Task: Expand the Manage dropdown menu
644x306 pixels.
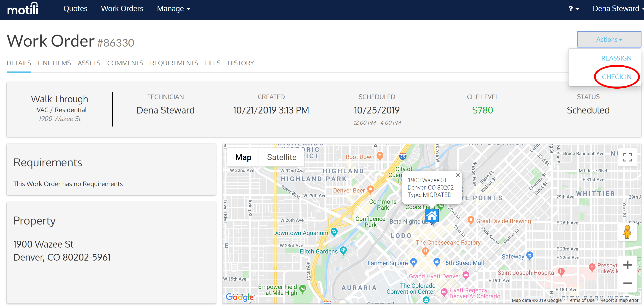Action: click(173, 9)
